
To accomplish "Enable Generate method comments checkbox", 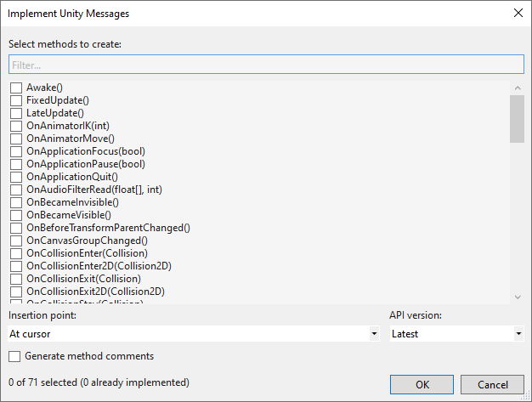I will pos(14,357).
